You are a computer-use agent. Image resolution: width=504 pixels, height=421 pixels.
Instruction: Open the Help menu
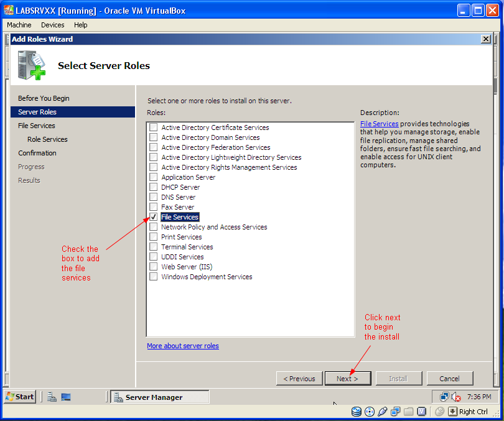coord(81,25)
